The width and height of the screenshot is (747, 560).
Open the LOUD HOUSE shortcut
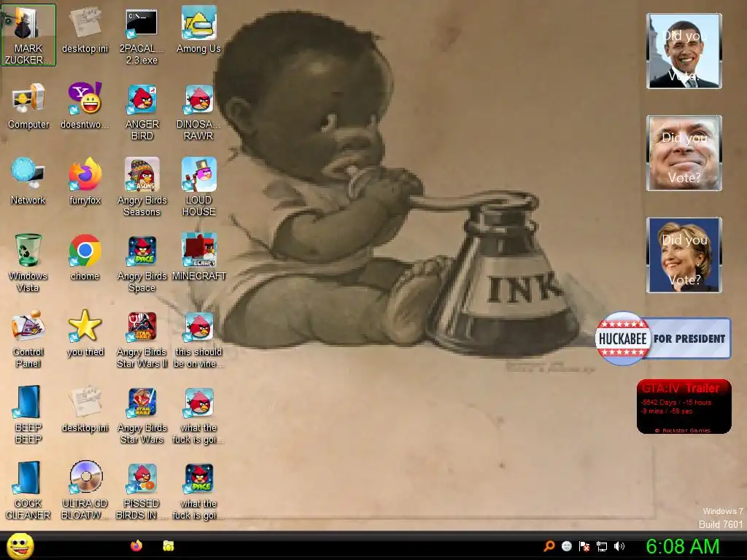[x=198, y=187]
